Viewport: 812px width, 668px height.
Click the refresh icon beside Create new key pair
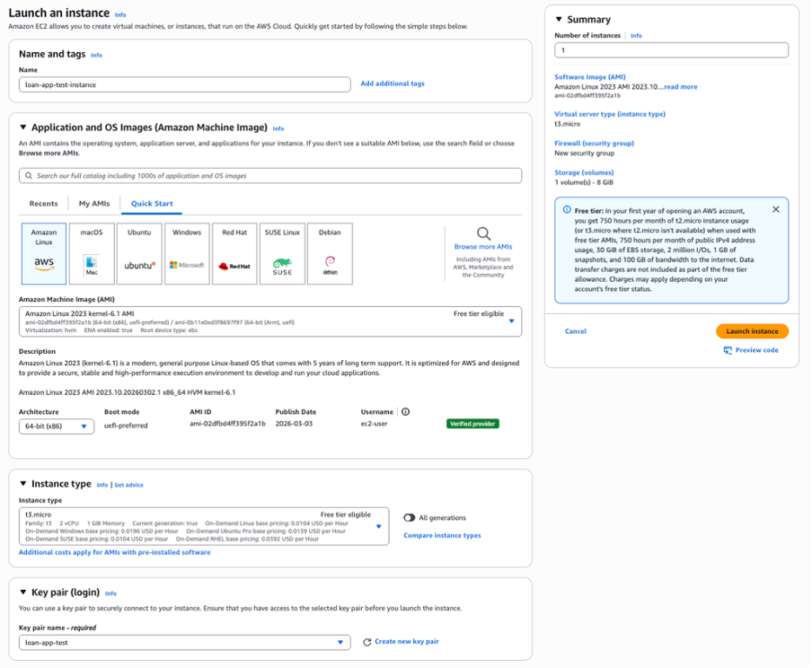point(369,642)
